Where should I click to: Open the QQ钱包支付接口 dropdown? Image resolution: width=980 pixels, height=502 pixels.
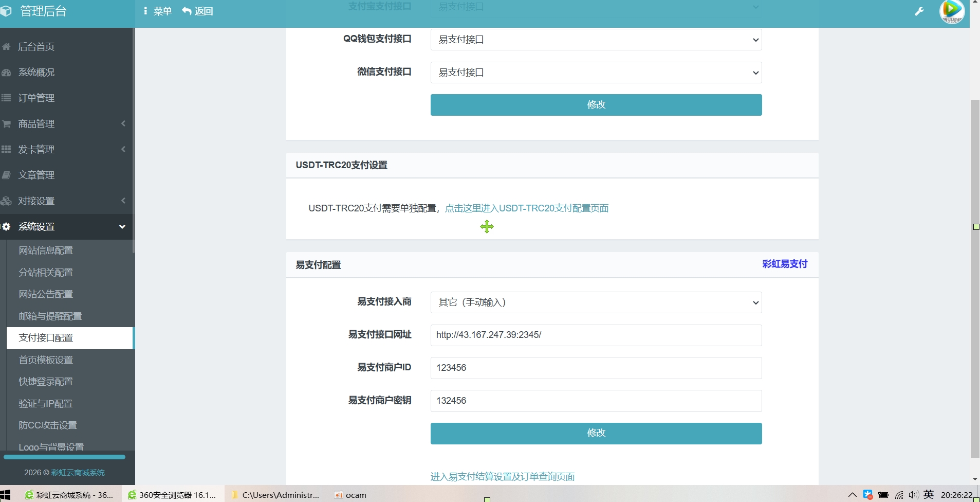click(x=596, y=40)
